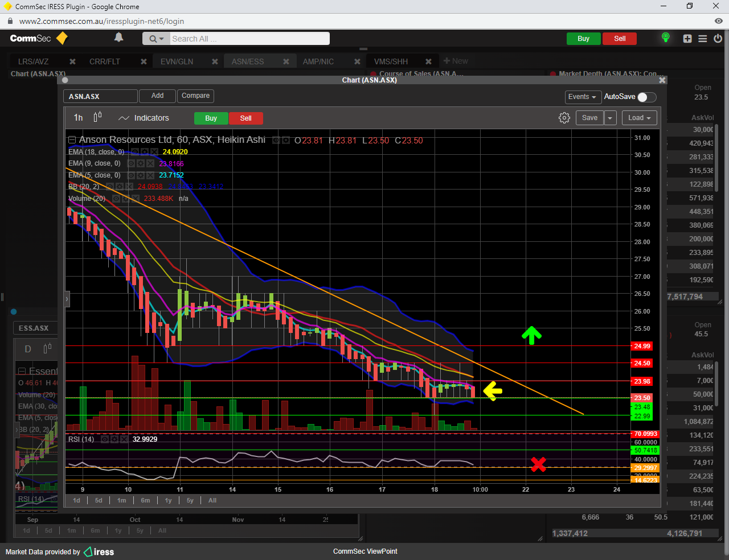Collapse the Anson Resources indicator legend
Viewport: 729px width, 560px height.
(72, 140)
